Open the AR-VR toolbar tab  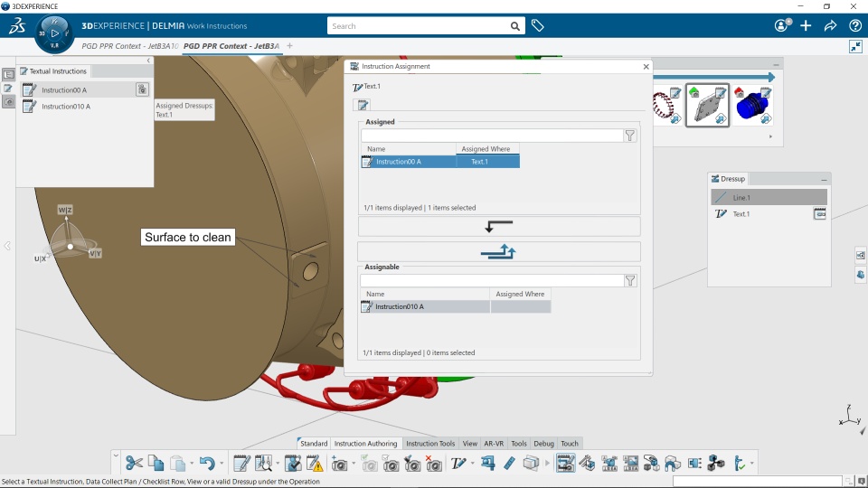click(x=494, y=443)
